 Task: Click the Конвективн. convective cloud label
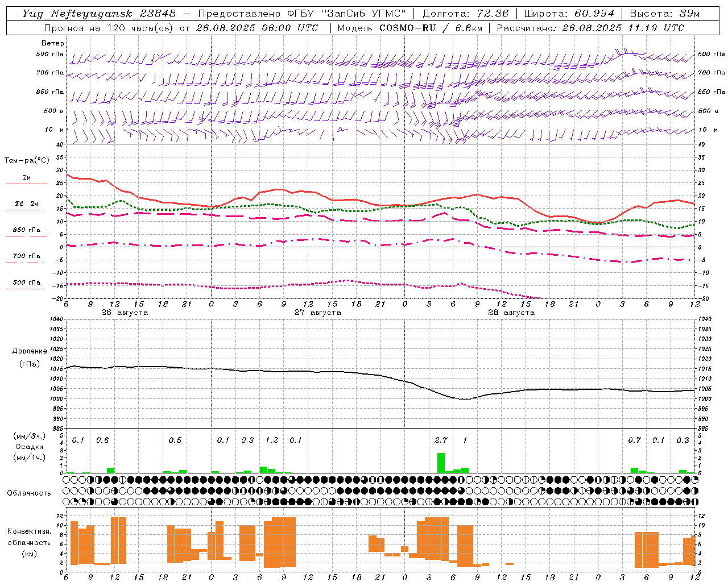[30, 531]
